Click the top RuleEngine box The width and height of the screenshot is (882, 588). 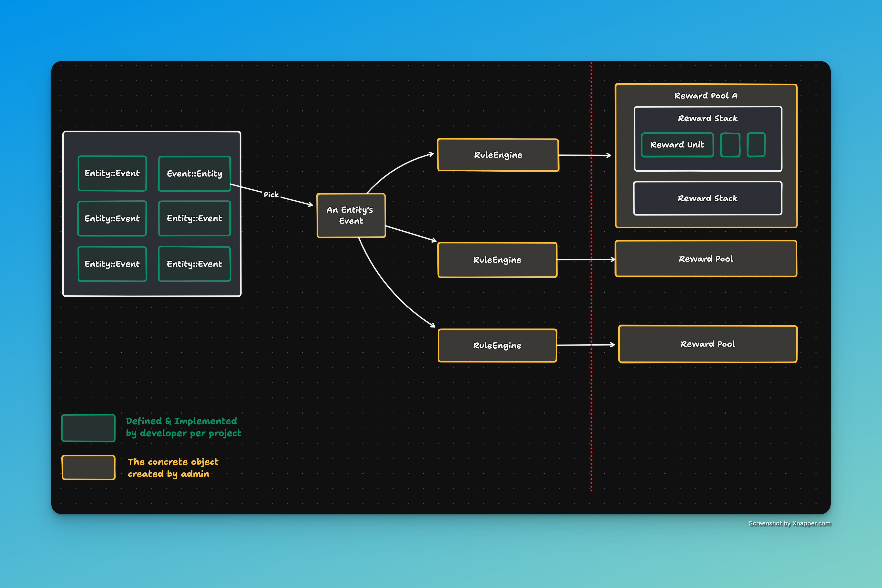click(498, 155)
